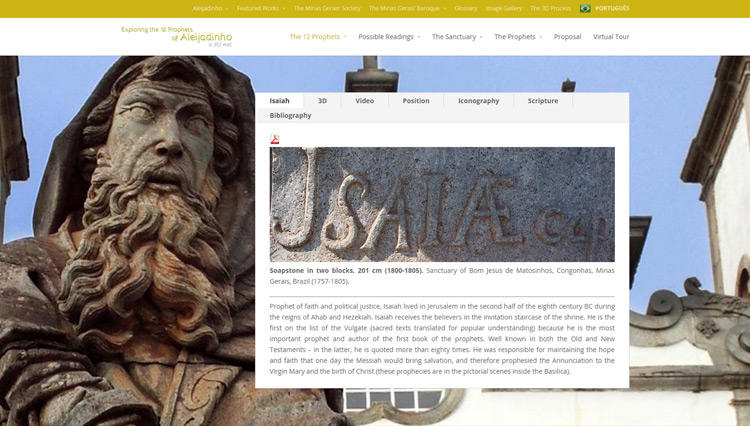Click the Brazilian flag icon

585,9
